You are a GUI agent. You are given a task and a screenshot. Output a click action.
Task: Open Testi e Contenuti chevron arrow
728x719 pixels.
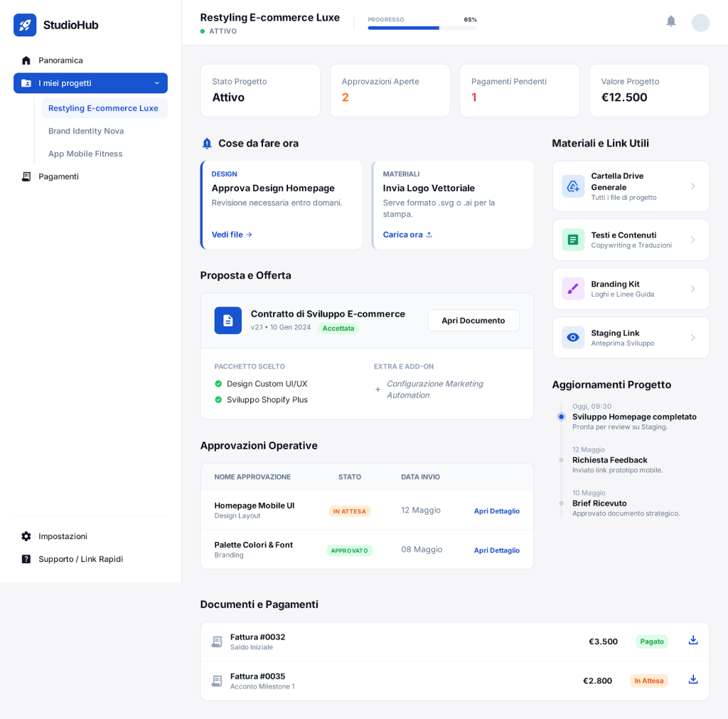point(692,240)
